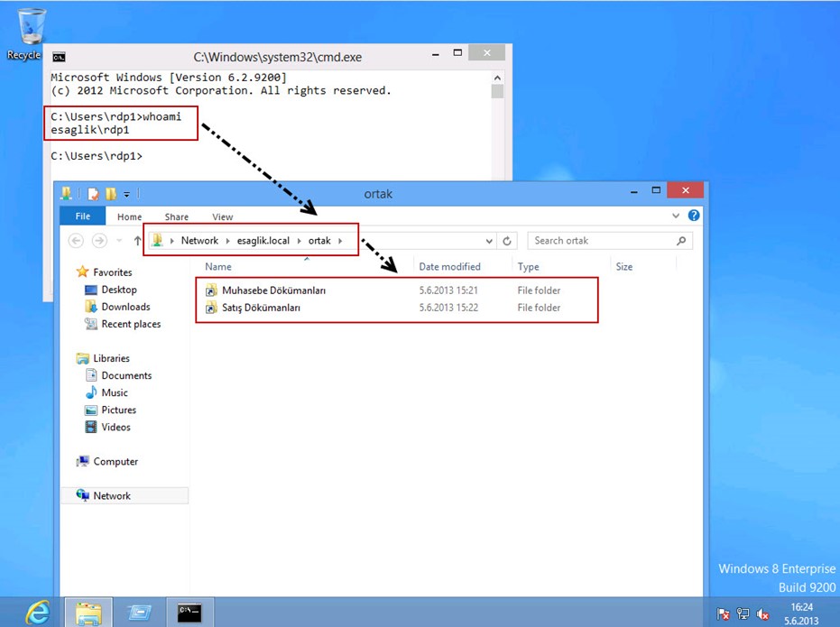Open Videos library in navigation pane
Viewport: 840px width, 627px height.
coord(116,427)
